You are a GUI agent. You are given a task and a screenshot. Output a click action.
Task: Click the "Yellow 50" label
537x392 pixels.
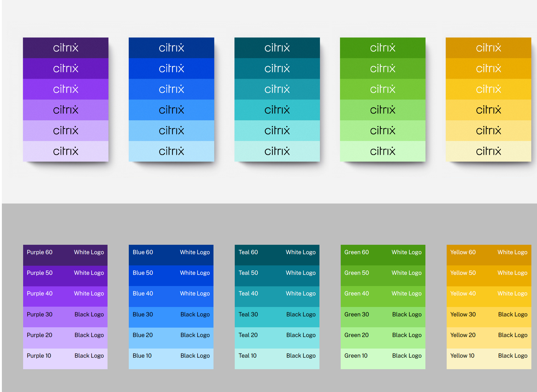[463, 273]
